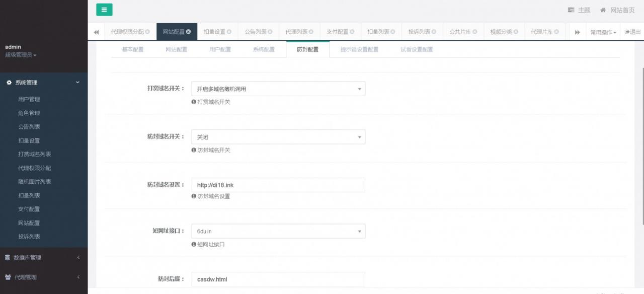Viewport: 644px width, 294px height.
Task: Click the database icon beside 数据库管理
Action: [x=7, y=257]
